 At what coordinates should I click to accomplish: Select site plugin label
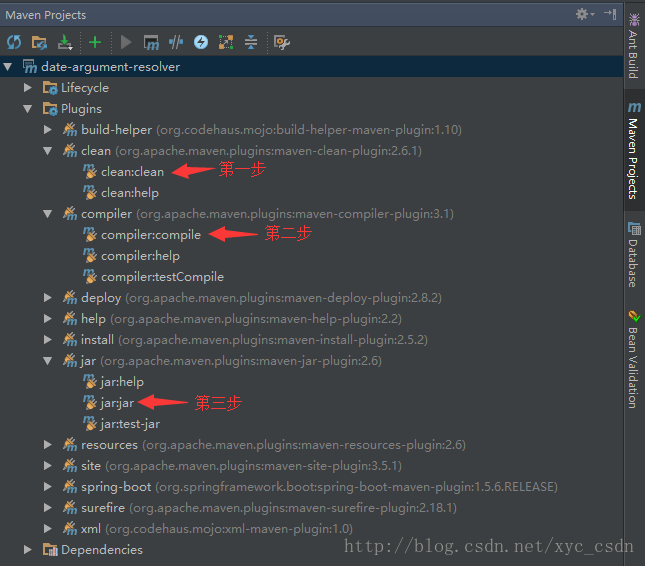(x=91, y=466)
